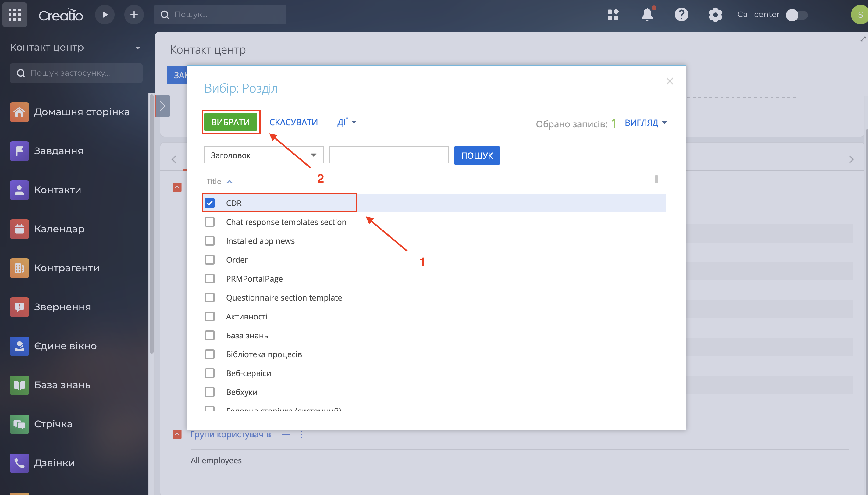The image size is (868, 495).
Task: Click the fullscreen expand icon
Action: pos(863,39)
